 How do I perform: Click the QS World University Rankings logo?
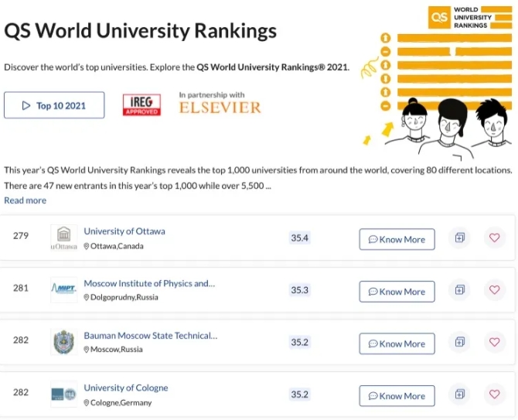470,18
